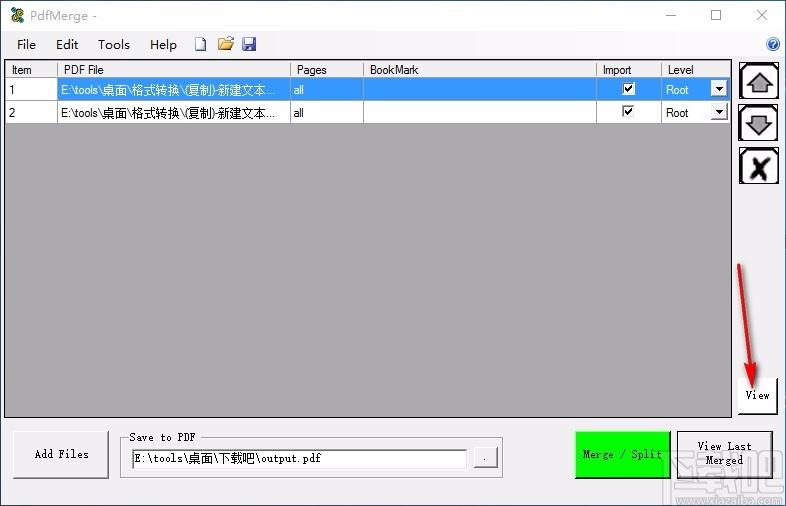Open the Help menu
Viewport: 786px width, 506px height.
coord(163,45)
